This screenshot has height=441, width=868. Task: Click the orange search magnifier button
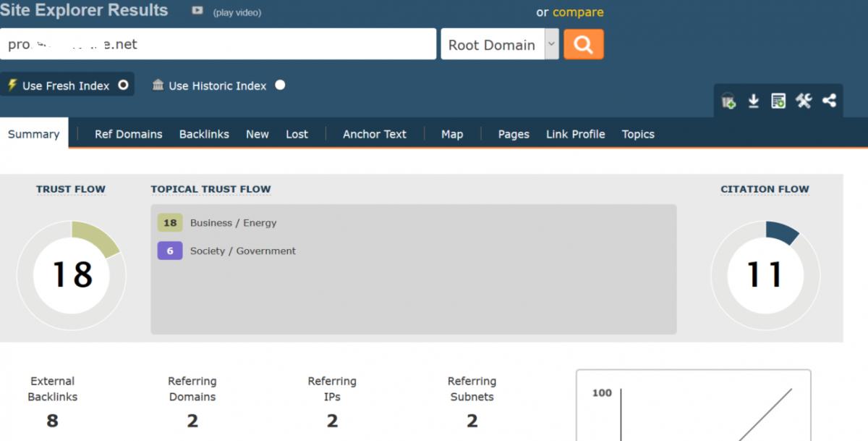[x=583, y=44]
